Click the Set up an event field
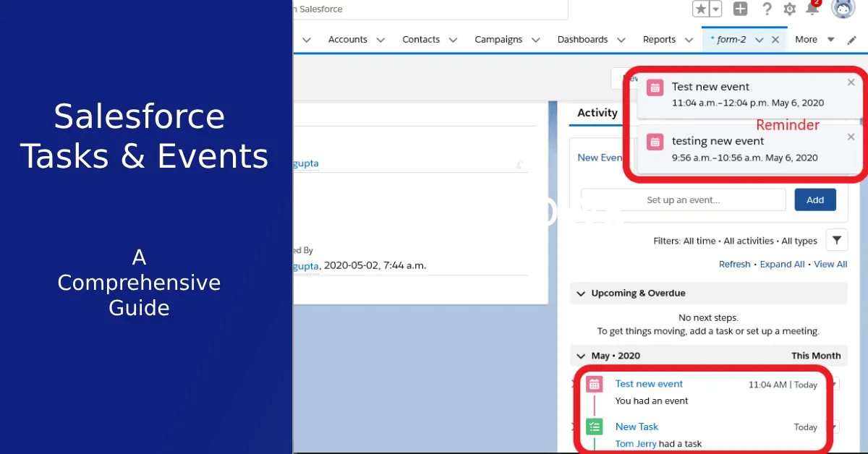Viewport: 868px width, 454px height. (684, 200)
